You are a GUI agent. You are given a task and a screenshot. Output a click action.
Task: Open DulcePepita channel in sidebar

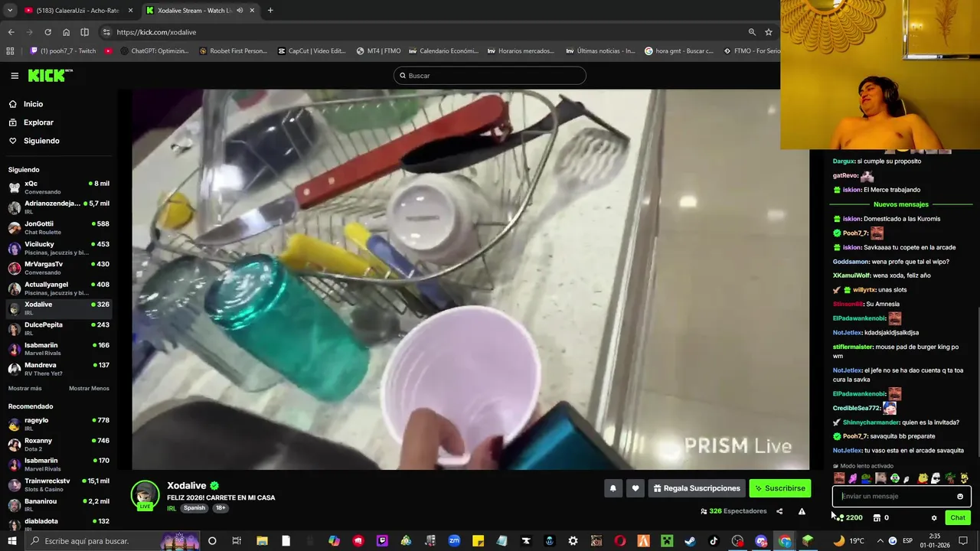coord(58,328)
